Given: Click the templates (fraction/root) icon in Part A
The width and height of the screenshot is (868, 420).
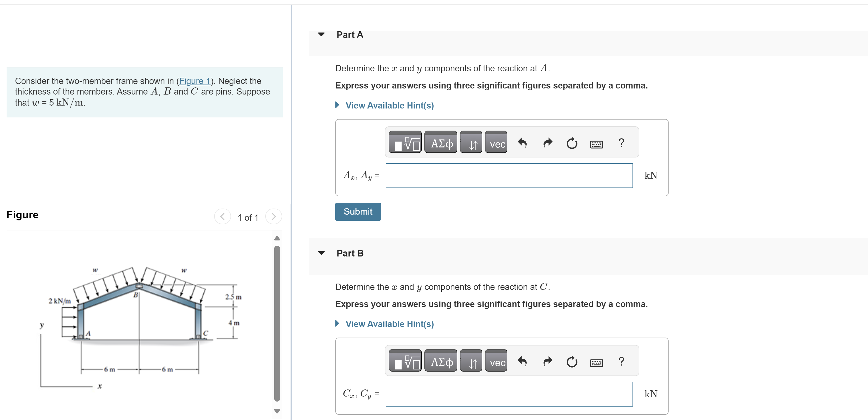Looking at the screenshot, I should click(405, 143).
